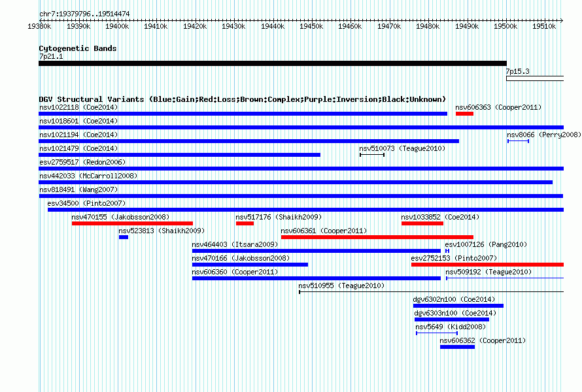
Task: Click the blue nsv606362 (Cooper2011) gain bar
Action: click(457, 347)
